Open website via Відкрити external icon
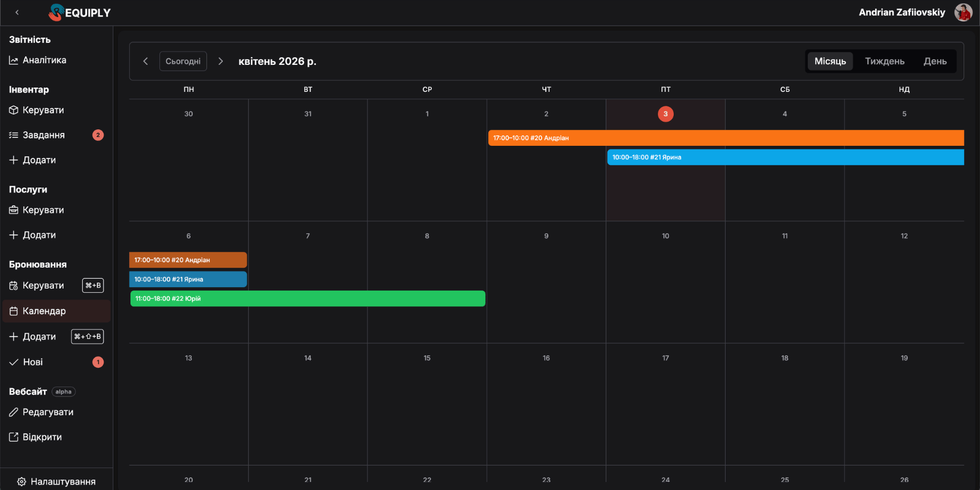Viewport: 980px width, 490px height. (x=13, y=437)
